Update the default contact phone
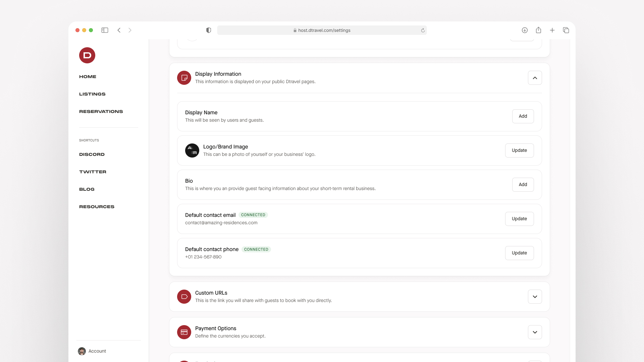644x362 pixels. pyautogui.click(x=519, y=253)
